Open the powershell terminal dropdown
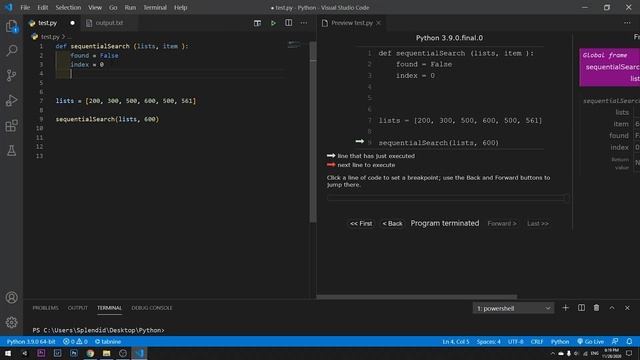 [513, 308]
